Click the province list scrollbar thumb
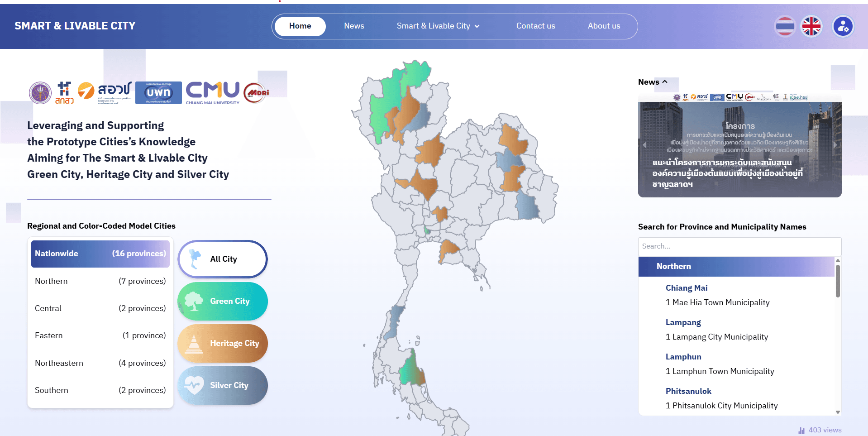This screenshot has height=436, width=868. [838, 281]
